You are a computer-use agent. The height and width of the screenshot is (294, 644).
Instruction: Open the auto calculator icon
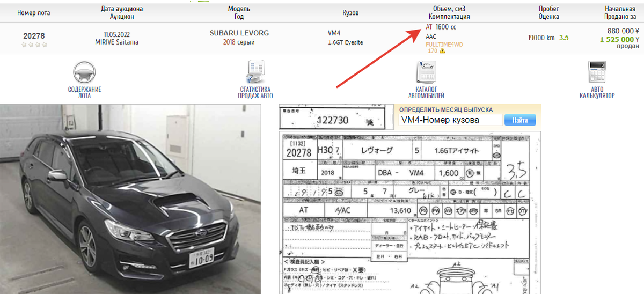coord(597,72)
